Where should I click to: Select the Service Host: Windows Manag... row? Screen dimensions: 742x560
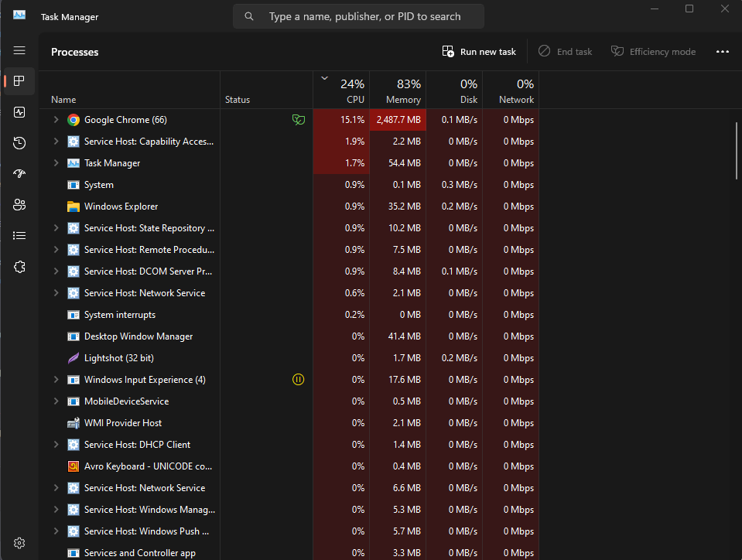(x=289, y=510)
